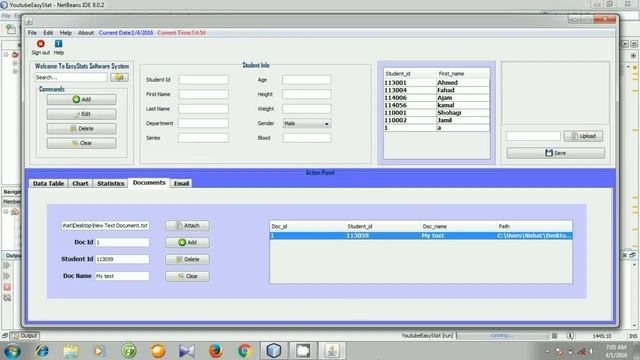Click the Delete command button
The height and width of the screenshot is (360, 640).
click(x=82, y=129)
